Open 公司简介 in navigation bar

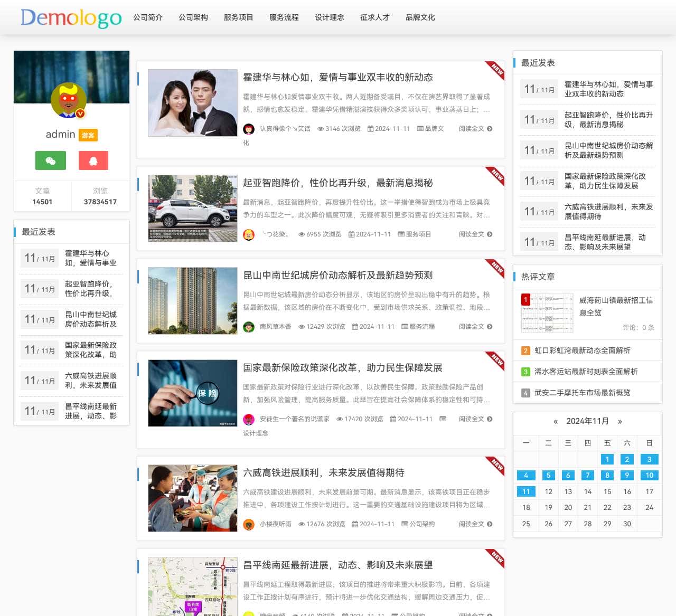tap(148, 17)
